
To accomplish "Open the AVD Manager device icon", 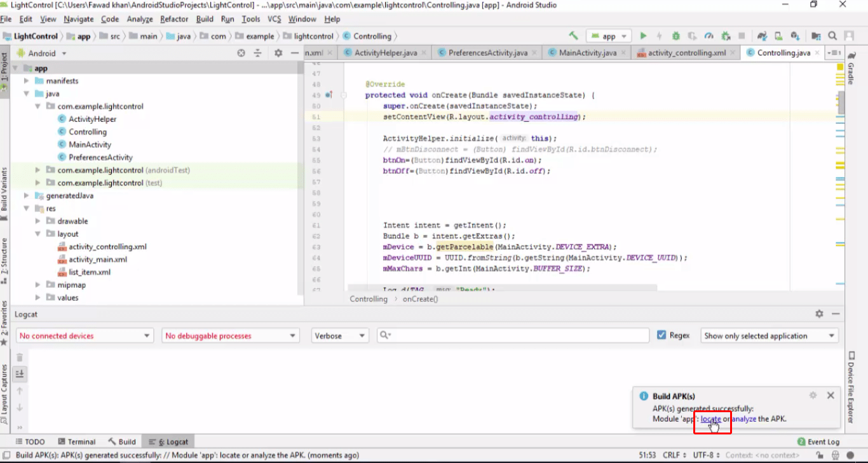I will point(778,36).
